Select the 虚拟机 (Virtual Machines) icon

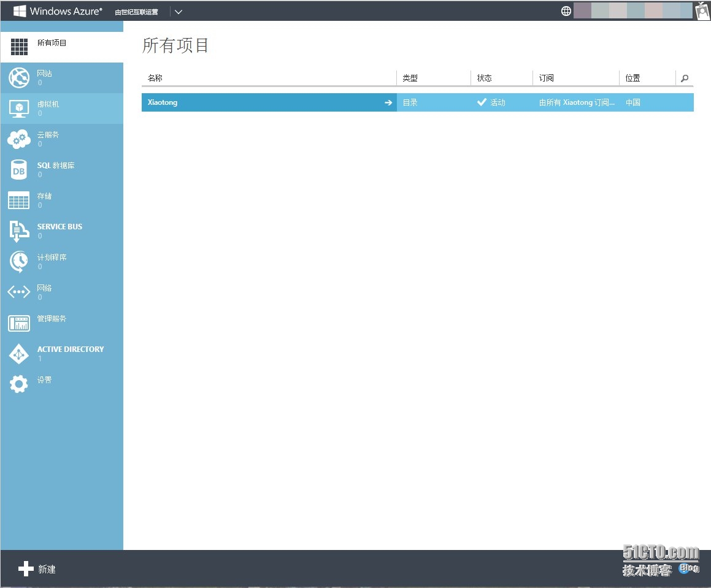point(19,109)
